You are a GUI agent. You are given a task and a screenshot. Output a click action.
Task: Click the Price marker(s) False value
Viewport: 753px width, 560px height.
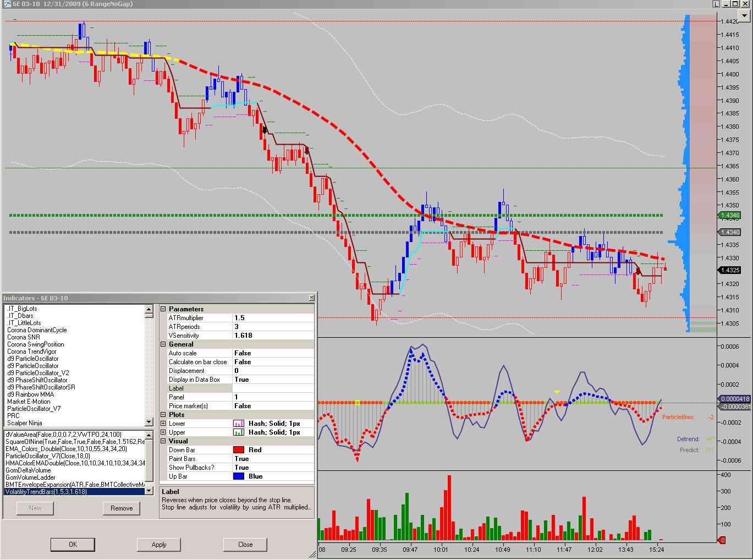(x=273, y=406)
